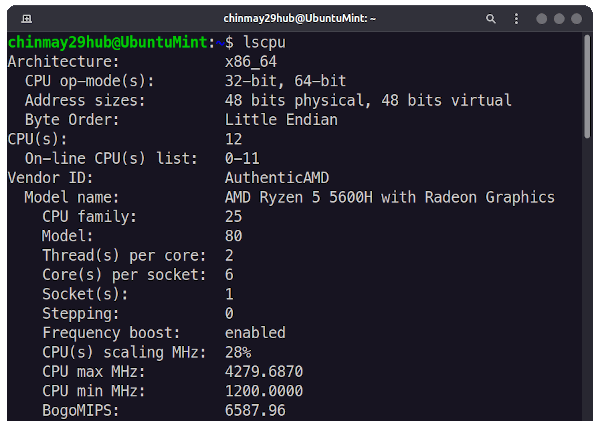The height and width of the screenshot is (437, 600).
Task: Click the CPU family value 25
Action: point(233,217)
